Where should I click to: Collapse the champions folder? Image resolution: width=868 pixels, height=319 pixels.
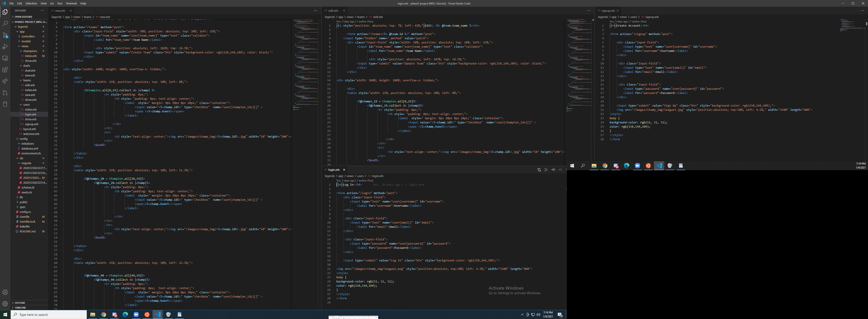pyautogui.click(x=30, y=51)
